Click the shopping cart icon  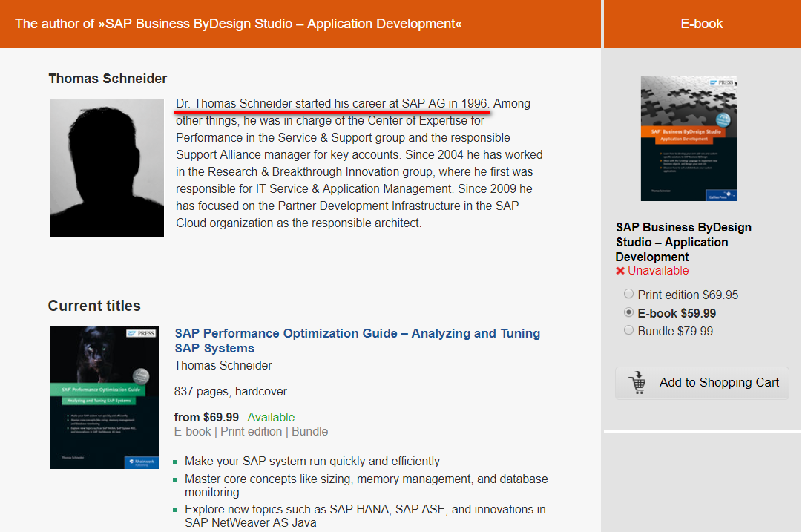(x=637, y=383)
